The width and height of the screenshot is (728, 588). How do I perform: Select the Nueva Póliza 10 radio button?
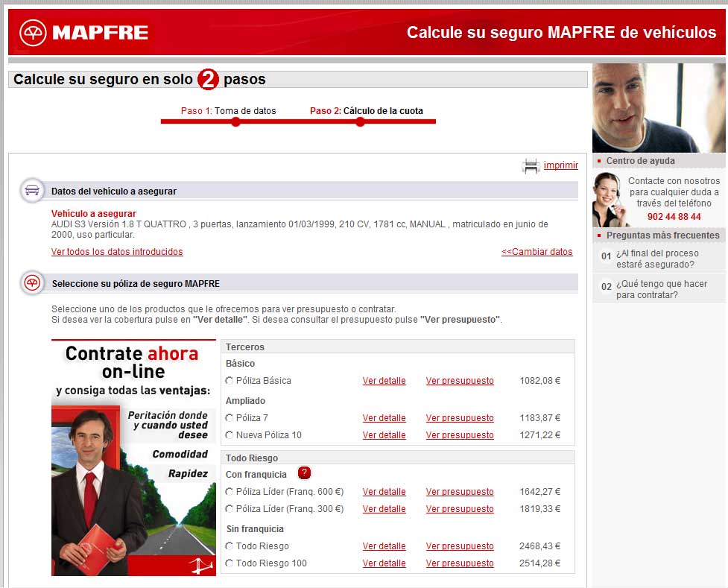[229, 435]
